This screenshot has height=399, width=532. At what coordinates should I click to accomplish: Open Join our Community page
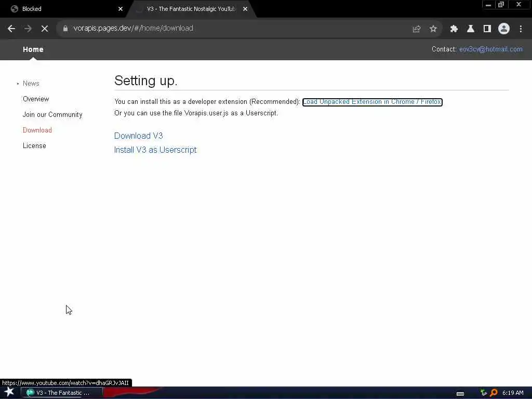[x=52, y=115]
